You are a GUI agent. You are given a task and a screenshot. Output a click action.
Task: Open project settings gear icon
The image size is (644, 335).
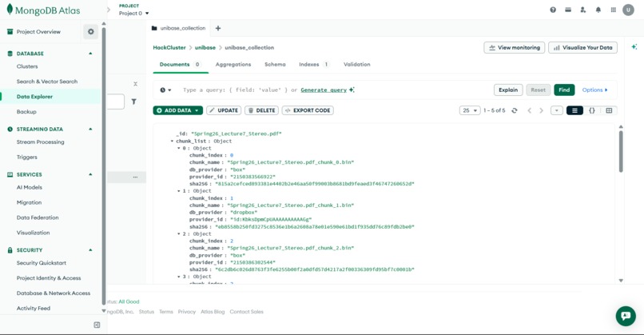(x=91, y=32)
